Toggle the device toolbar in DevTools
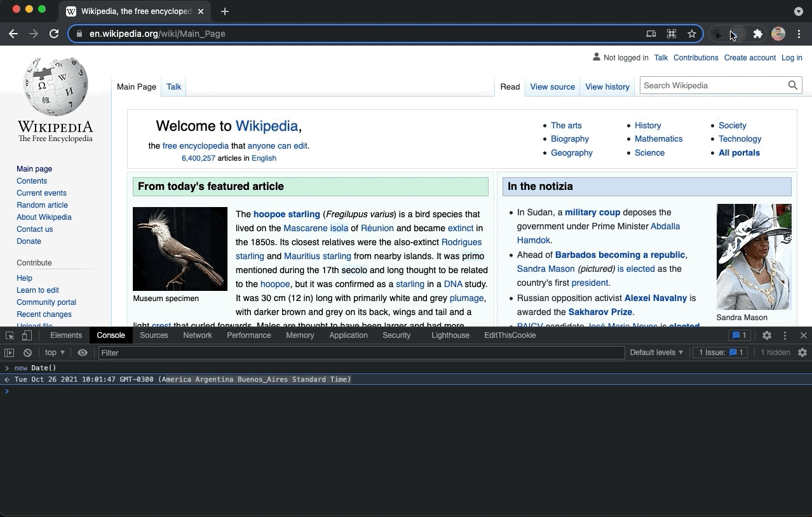The height and width of the screenshot is (517, 812). [x=27, y=335]
